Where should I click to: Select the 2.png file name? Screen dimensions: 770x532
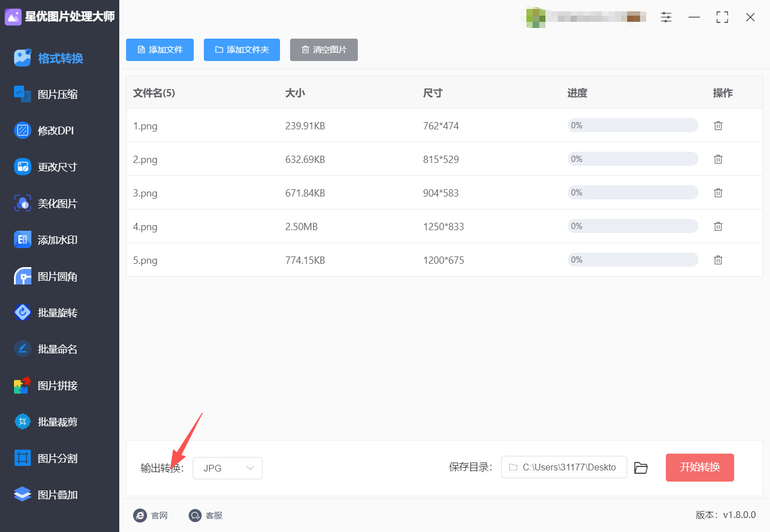pos(145,160)
